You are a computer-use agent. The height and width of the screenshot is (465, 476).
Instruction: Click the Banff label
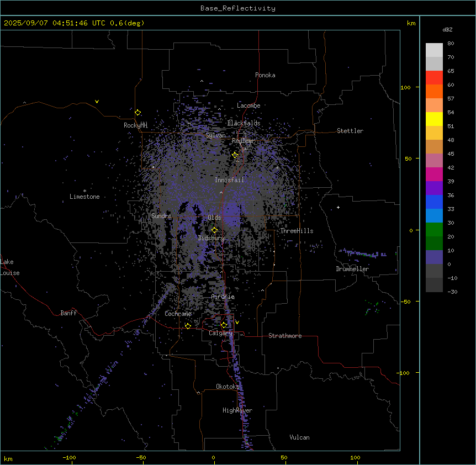(68, 313)
